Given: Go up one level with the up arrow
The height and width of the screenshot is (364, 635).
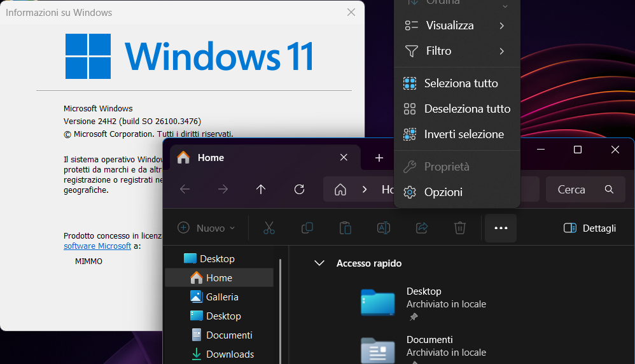Looking at the screenshot, I should pyautogui.click(x=261, y=189).
